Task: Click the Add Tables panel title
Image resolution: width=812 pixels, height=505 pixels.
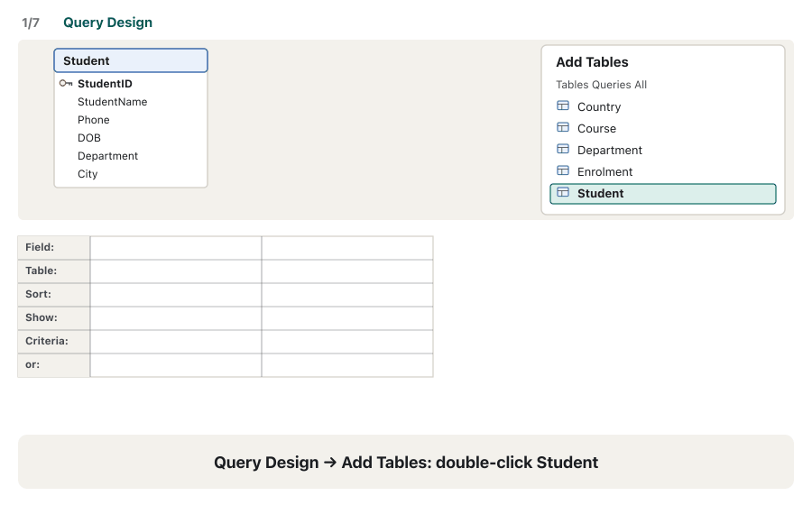Action: [x=592, y=62]
